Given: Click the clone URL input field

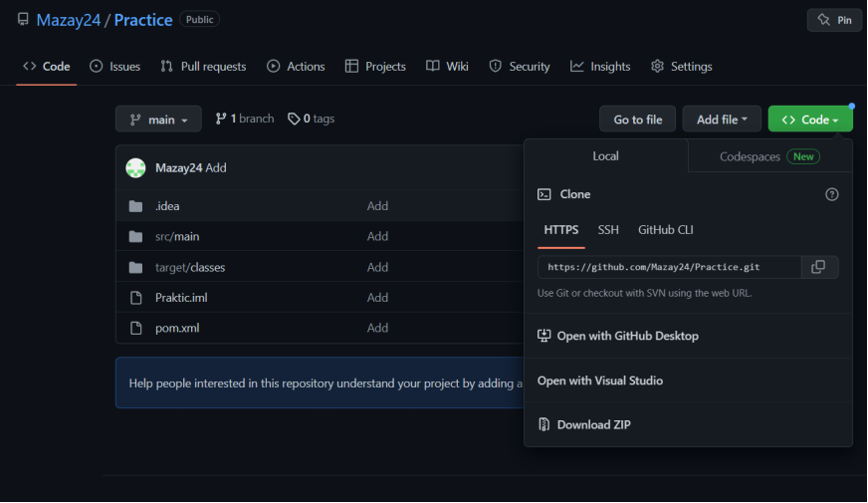Looking at the screenshot, I should [669, 267].
